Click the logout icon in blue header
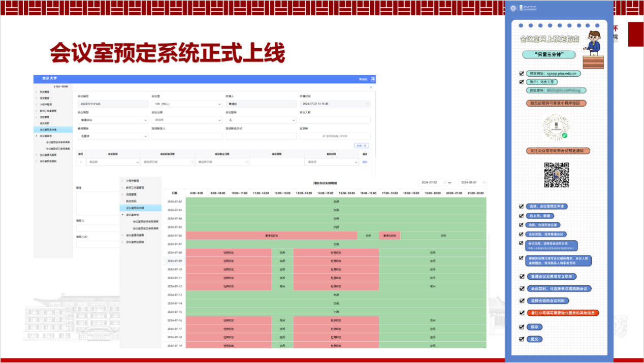The image size is (644, 363). [373, 79]
